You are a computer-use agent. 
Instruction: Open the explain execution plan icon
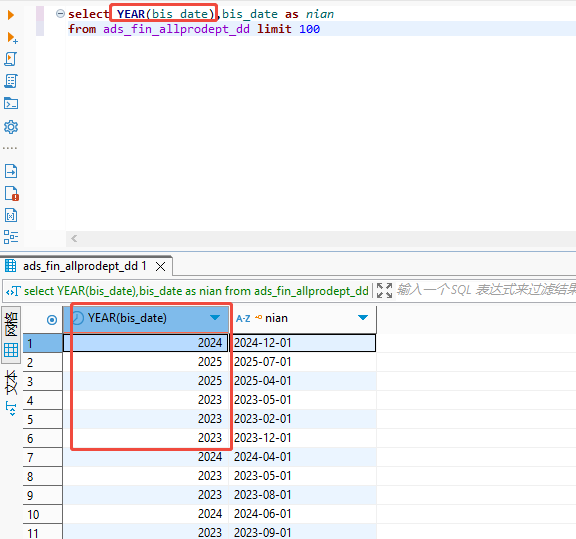[x=11, y=81]
